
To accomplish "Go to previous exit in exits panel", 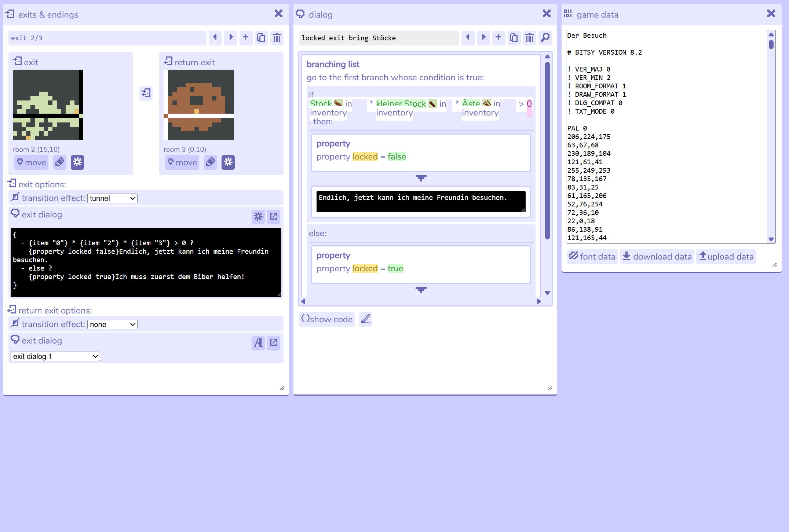I will pos(215,38).
